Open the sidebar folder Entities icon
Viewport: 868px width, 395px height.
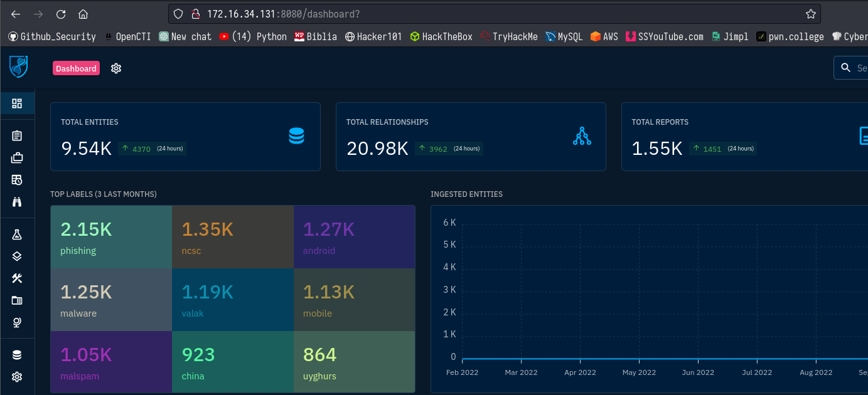[x=17, y=300]
